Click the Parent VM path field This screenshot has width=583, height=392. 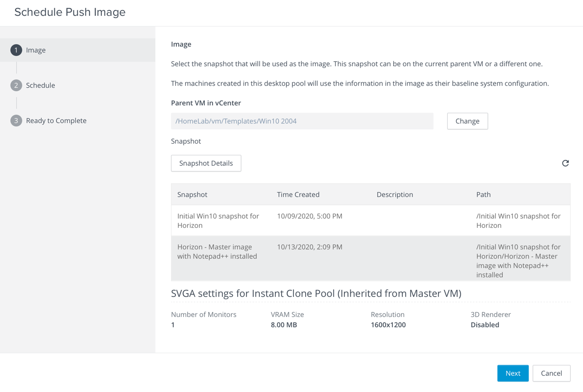(x=302, y=121)
